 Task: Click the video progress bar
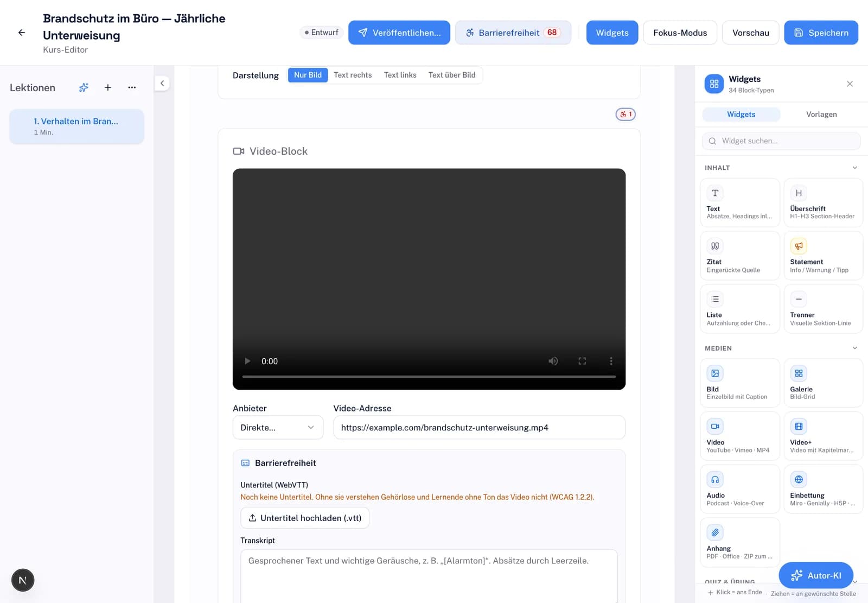point(429,376)
